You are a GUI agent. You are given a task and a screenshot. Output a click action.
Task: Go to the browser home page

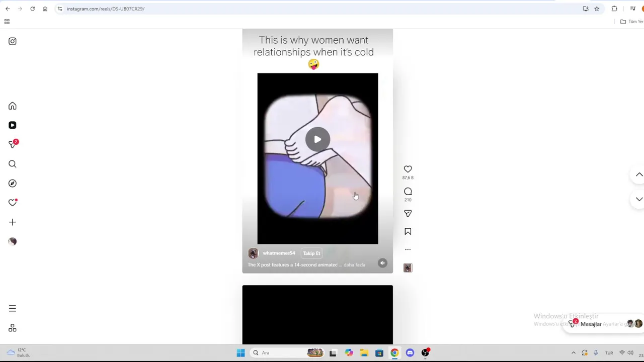[x=45, y=9]
